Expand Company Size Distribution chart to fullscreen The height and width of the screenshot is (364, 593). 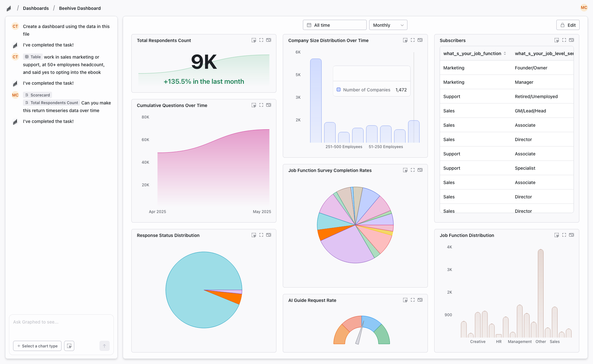413,40
